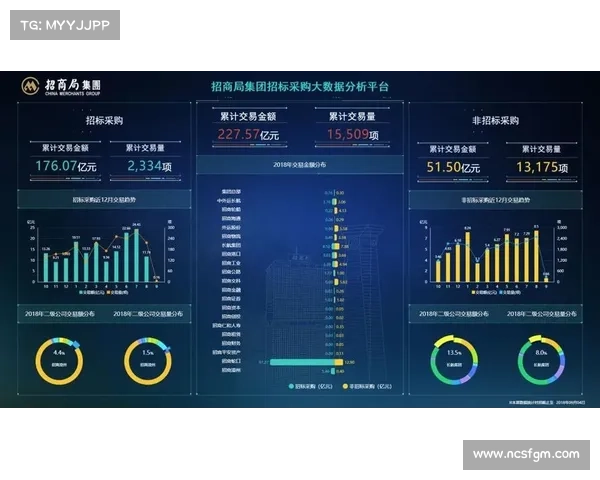Click the 12.90 yellow bar segment

(x=339, y=362)
